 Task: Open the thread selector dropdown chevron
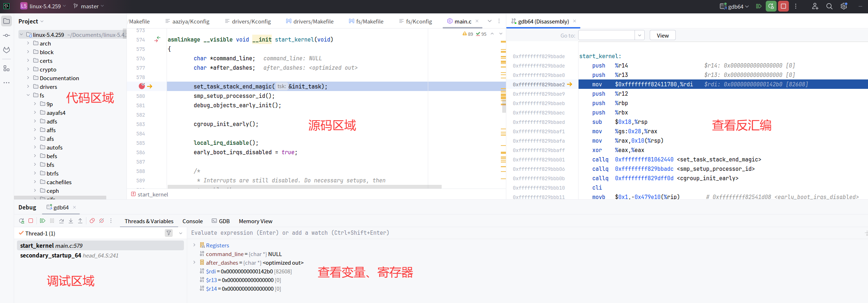181,233
